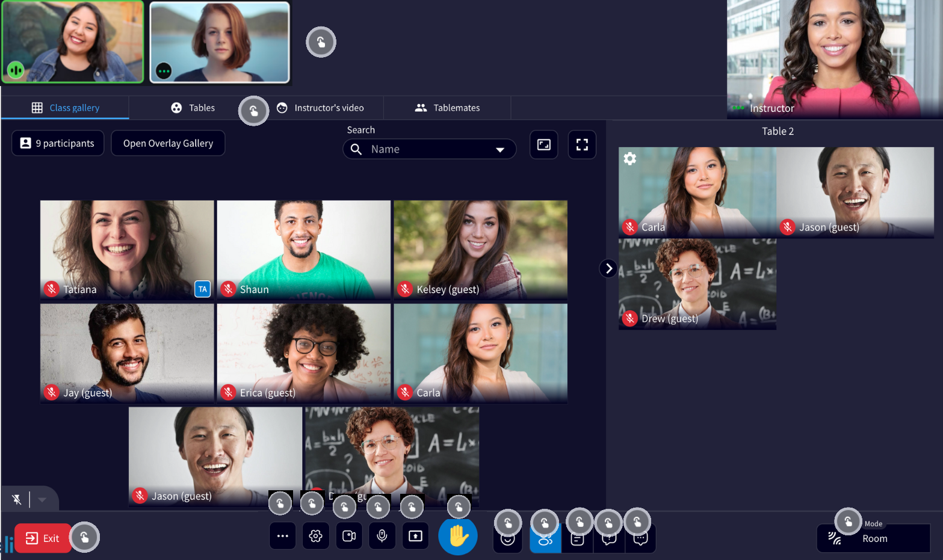The width and height of the screenshot is (943, 560).
Task: Expand the arrow next to the pin icon
Action: click(x=42, y=499)
